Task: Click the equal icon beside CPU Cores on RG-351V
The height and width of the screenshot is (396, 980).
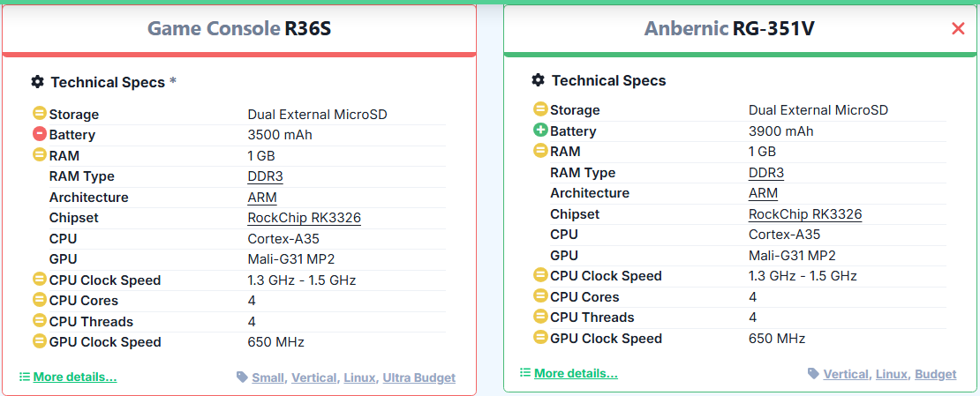Action: [540, 296]
